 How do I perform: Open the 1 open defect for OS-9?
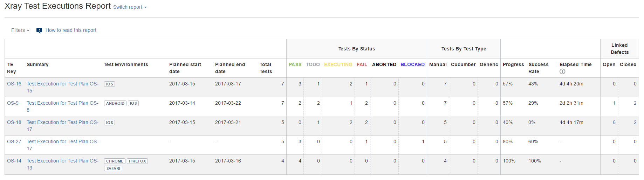[x=614, y=103]
